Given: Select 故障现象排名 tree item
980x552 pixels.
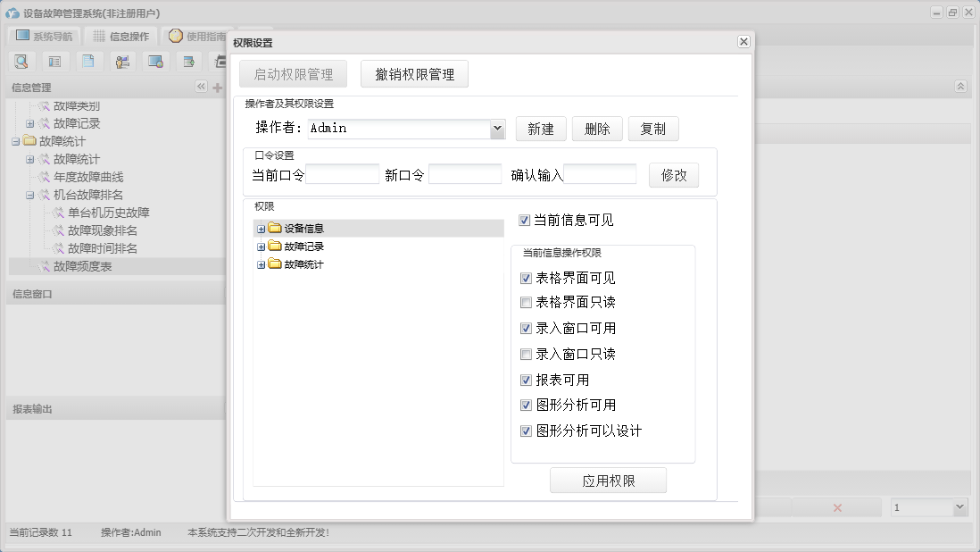Looking at the screenshot, I should [103, 230].
